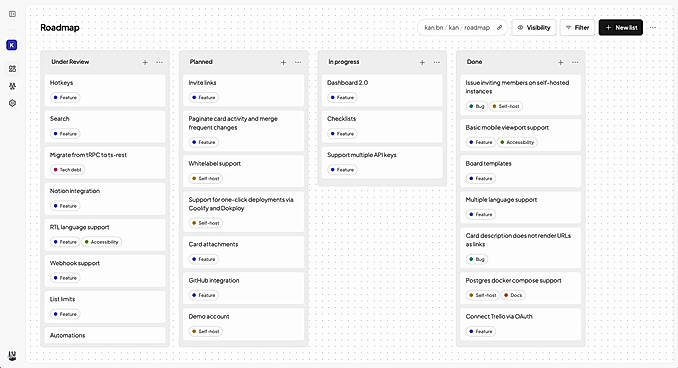Open the blue K workspace icon

click(12, 45)
